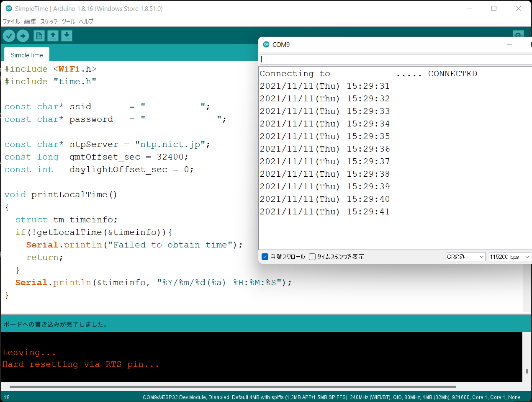Create a new sketch with New icon
The width and height of the screenshot is (532, 402).
pyautogui.click(x=39, y=36)
